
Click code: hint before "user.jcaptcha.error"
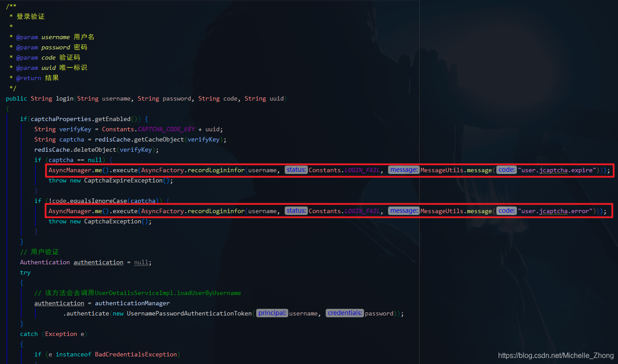507,211
